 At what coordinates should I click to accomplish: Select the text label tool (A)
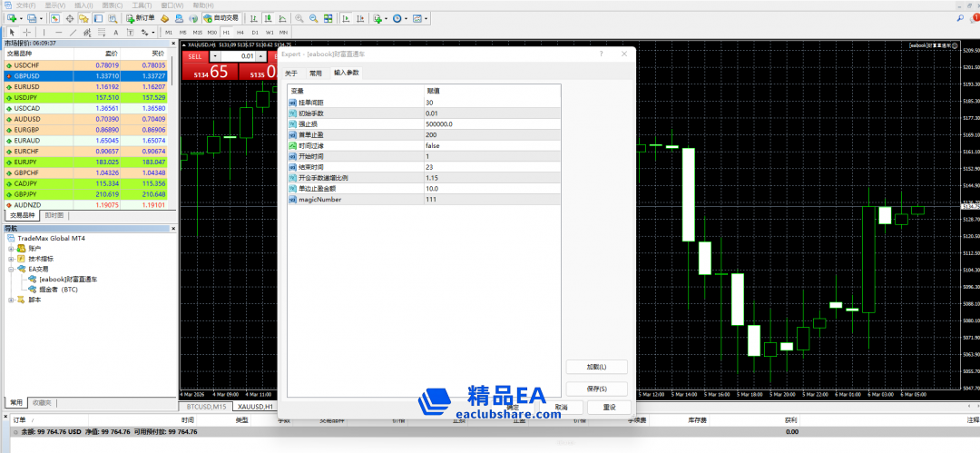click(116, 32)
